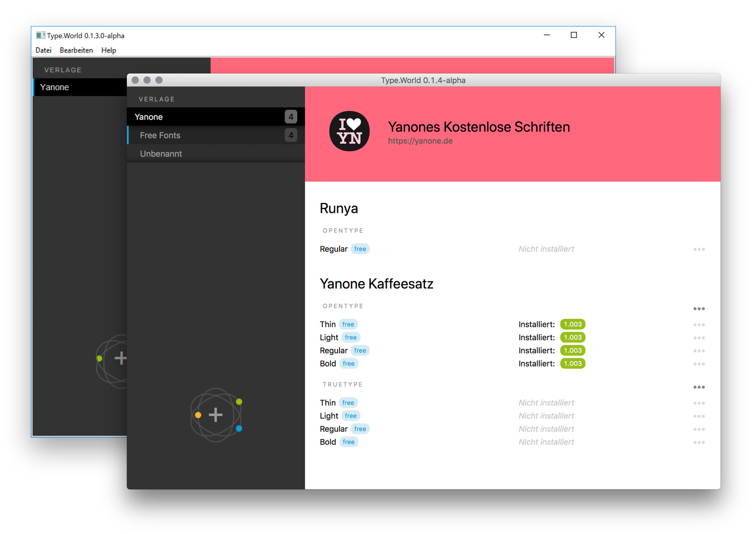Open the https://yanone.de link
This screenshot has width=756, height=534.
pos(420,141)
